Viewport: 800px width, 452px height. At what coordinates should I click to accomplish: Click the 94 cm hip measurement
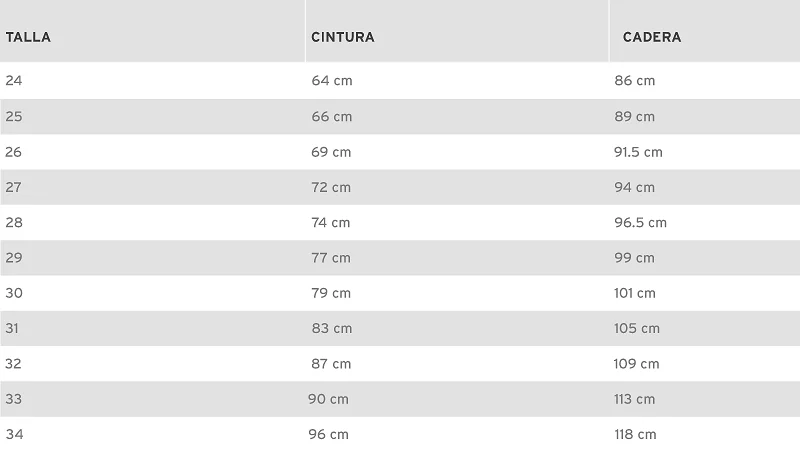(634, 187)
